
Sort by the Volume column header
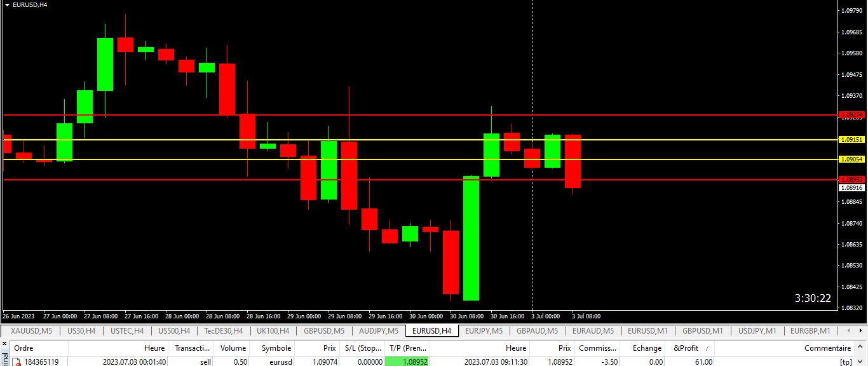click(x=231, y=348)
